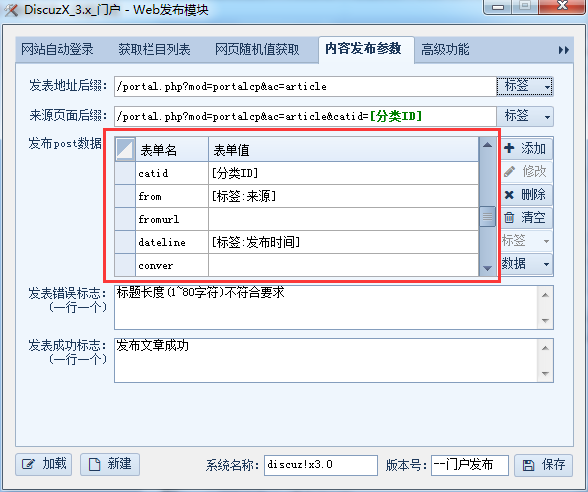Click the 网页随机值获取 tab
588x492 pixels.
[257, 50]
